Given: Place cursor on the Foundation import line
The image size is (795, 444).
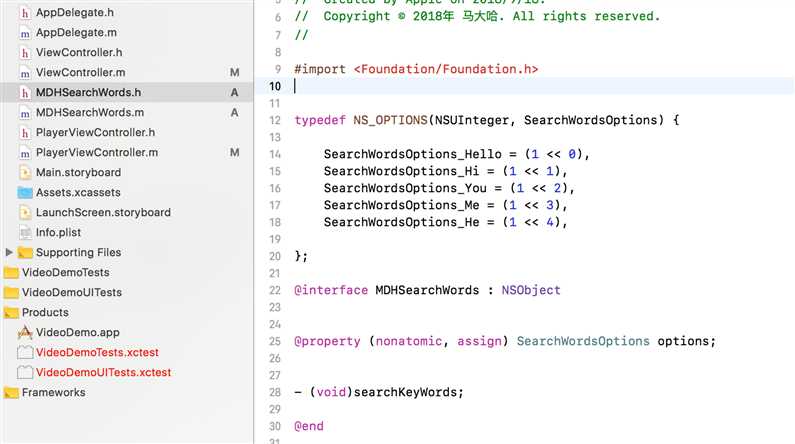Looking at the screenshot, I should (416, 69).
